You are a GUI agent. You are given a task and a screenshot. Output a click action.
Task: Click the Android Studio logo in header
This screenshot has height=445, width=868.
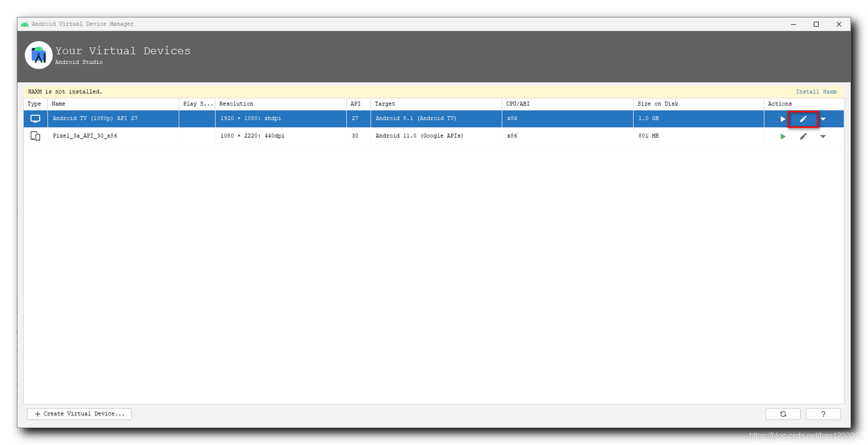(39, 55)
